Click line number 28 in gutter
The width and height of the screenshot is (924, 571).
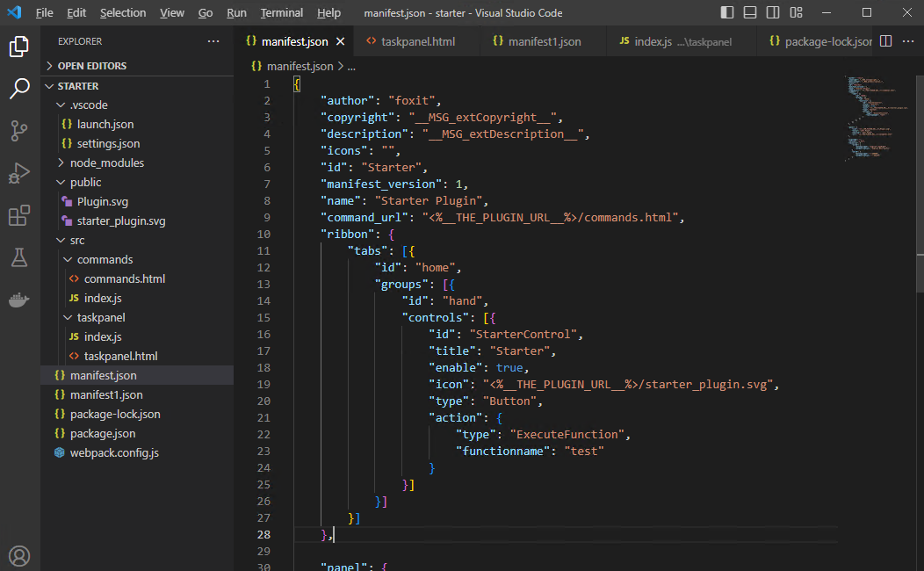click(x=263, y=534)
